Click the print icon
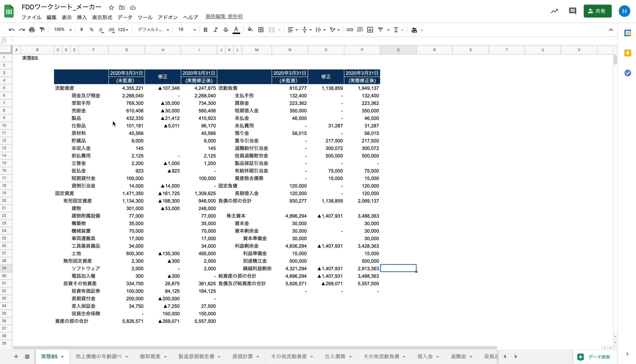 point(32,30)
